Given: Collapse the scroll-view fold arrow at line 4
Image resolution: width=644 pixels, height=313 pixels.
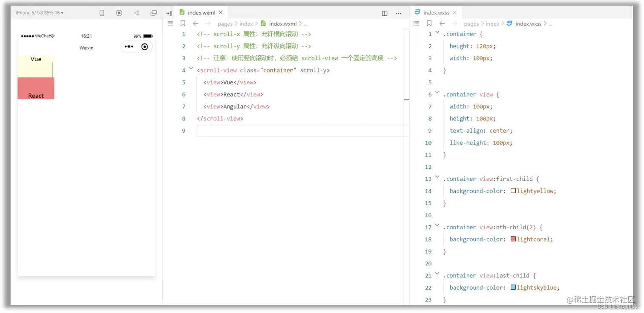Looking at the screenshot, I should coord(191,68).
